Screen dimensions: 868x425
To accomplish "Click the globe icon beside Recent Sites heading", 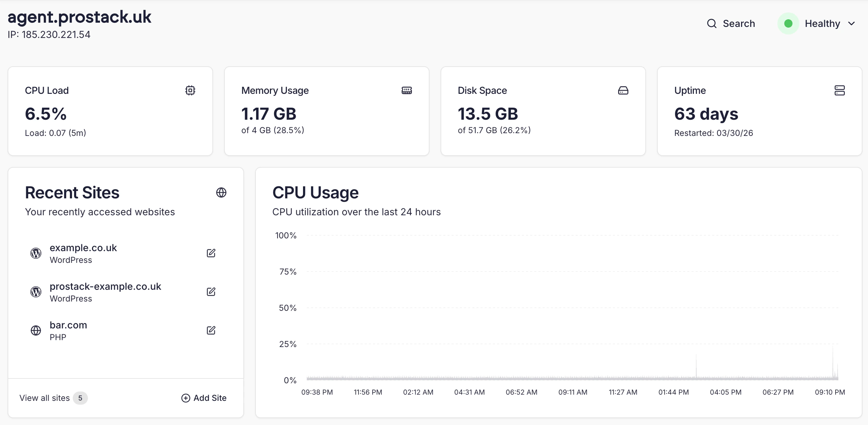I will tap(221, 192).
